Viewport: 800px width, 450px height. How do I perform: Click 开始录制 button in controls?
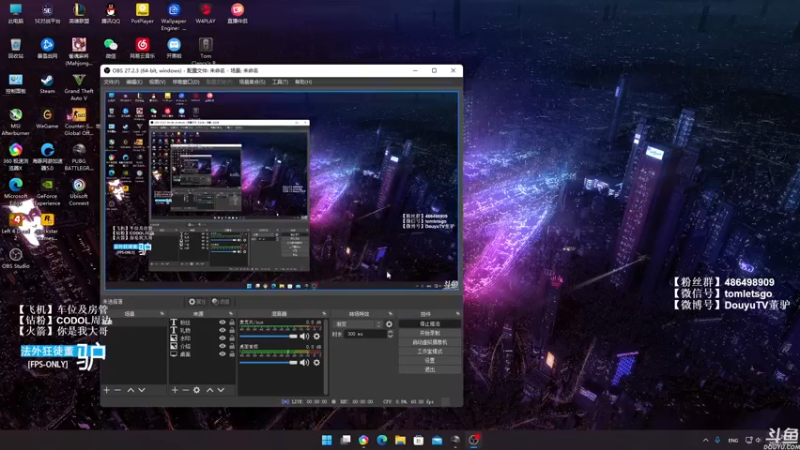coord(430,333)
